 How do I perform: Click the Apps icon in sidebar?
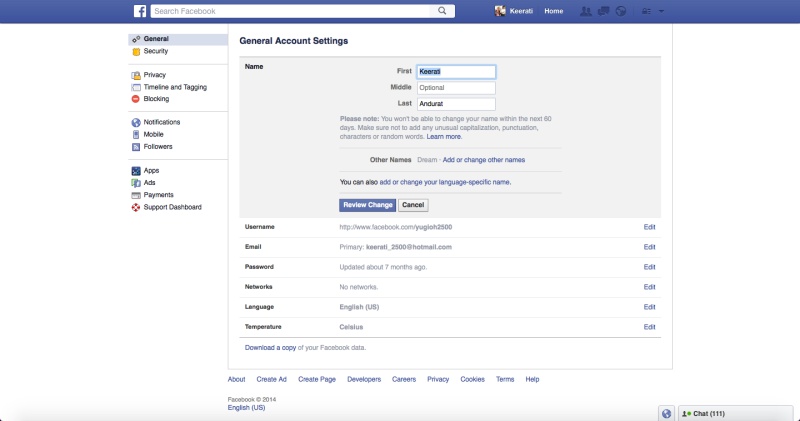tap(136, 171)
